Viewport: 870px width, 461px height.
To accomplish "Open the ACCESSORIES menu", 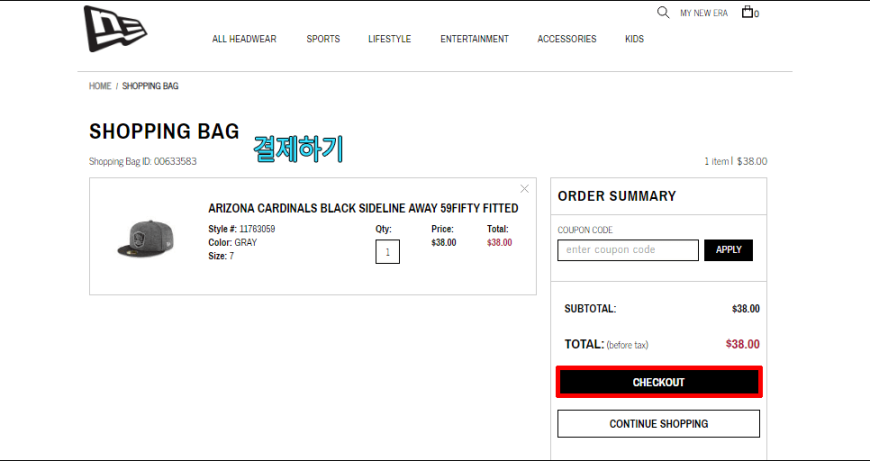I will 566,39.
